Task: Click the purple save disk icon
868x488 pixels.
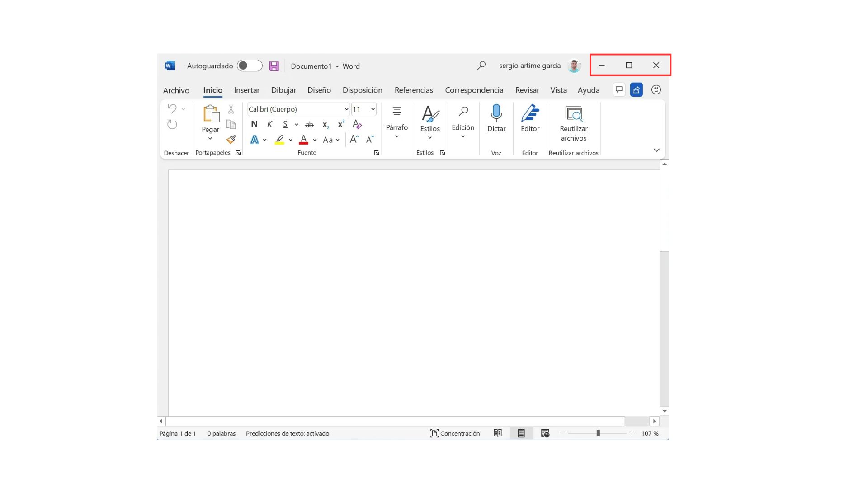Action: (x=274, y=66)
